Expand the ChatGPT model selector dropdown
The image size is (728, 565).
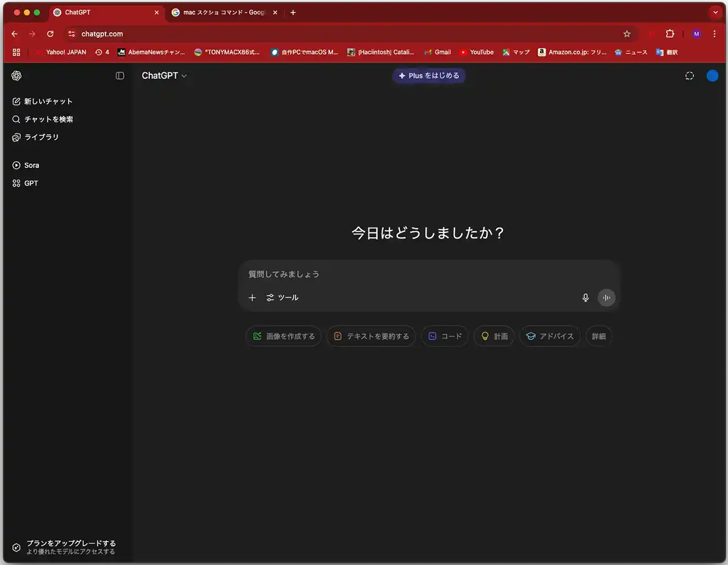[164, 76]
